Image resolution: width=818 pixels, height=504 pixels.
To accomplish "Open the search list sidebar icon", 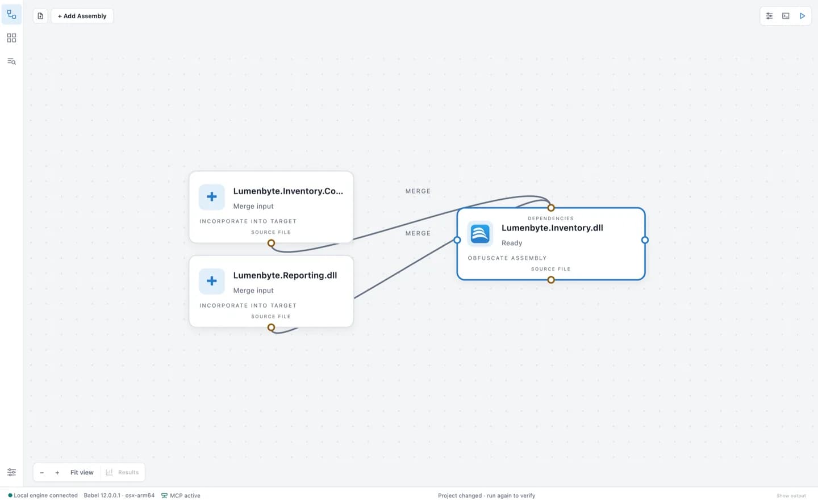I will click(x=11, y=61).
